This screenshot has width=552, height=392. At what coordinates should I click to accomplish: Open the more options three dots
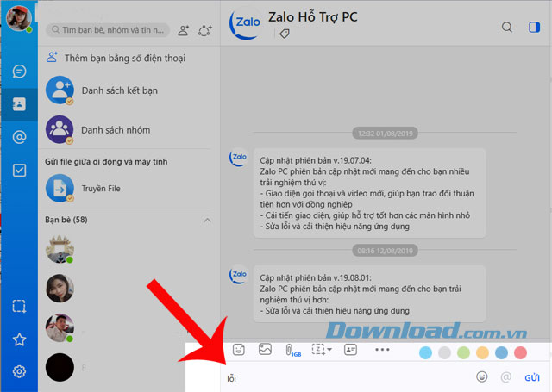[382, 350]
